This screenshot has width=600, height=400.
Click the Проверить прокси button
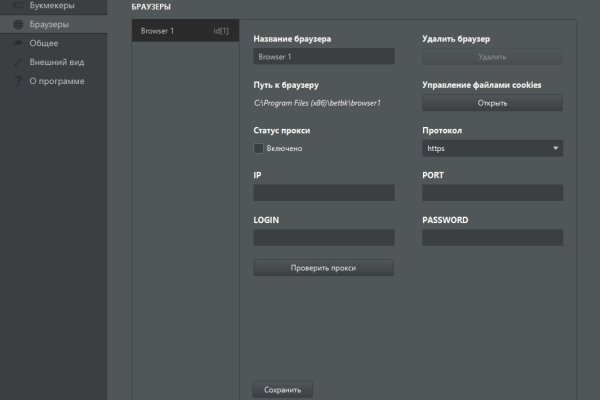click(323, 268)
